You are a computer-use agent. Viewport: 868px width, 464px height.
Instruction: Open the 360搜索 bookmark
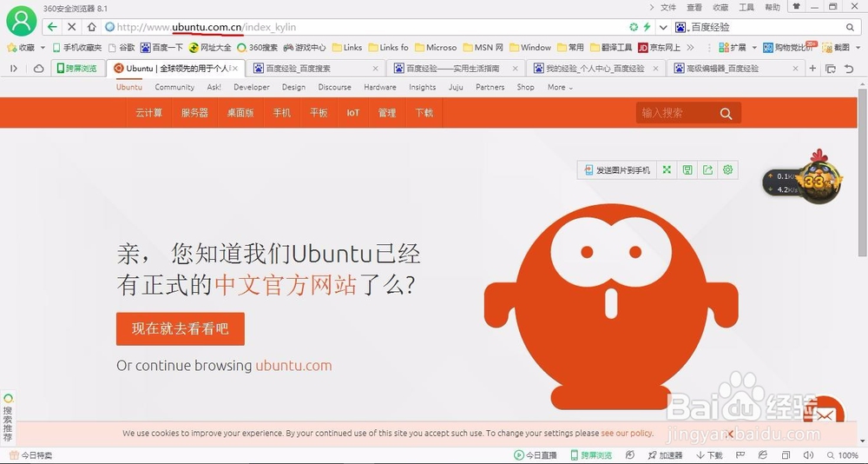pyautogui.click(x=258, y=48)
